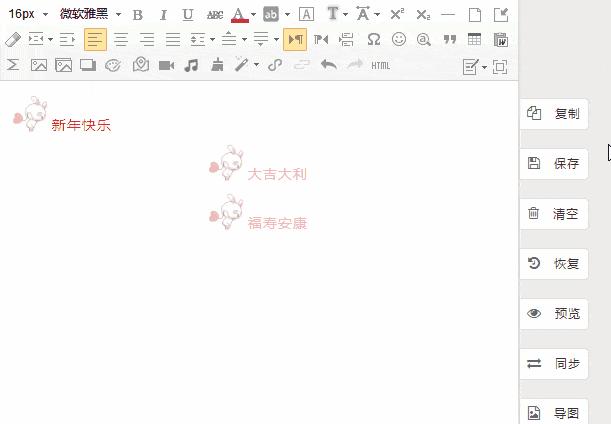Insert a horizontal rule line

pos(449,15)
